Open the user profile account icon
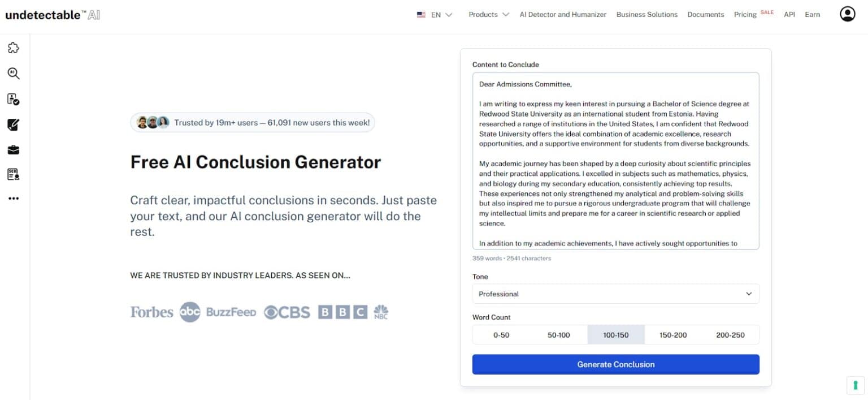 pyautogui.click(x=847, y=14)
